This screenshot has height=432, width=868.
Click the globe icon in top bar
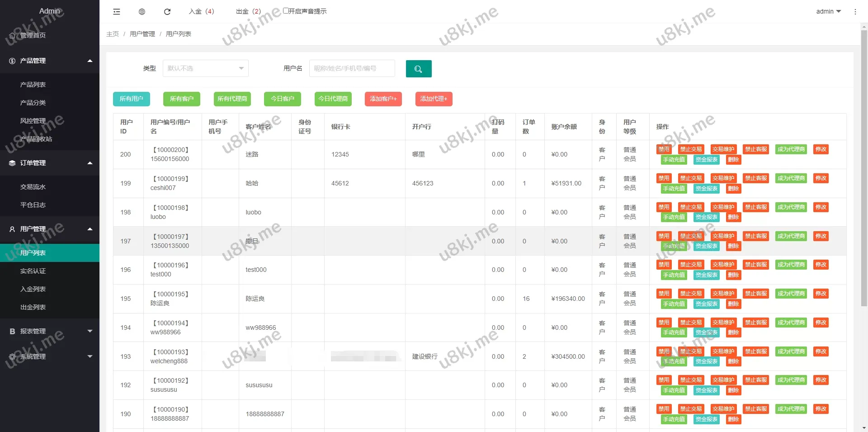click(x=142, y=12)
